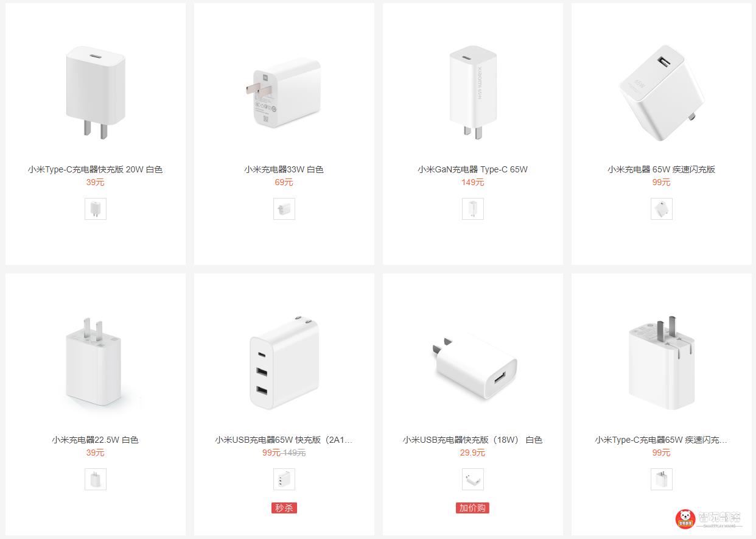Viewport: 756px width, 539px height.
Task: Select the 22.5W charger small thumbnail
Action: (96, 479)
